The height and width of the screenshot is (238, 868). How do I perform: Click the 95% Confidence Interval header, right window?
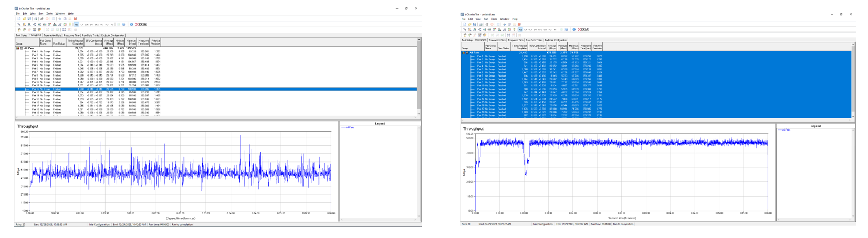point(538,46)
